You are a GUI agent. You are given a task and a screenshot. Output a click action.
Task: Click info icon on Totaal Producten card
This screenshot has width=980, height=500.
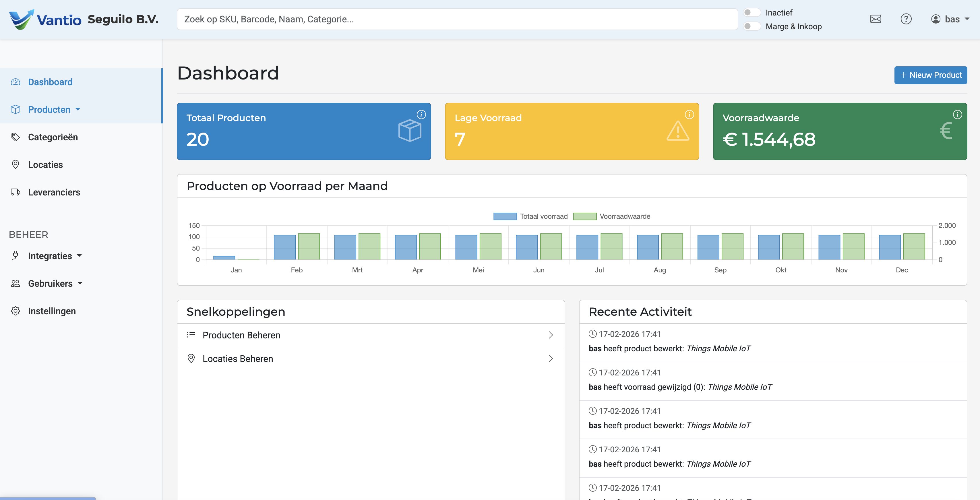(x=421, y=115)
